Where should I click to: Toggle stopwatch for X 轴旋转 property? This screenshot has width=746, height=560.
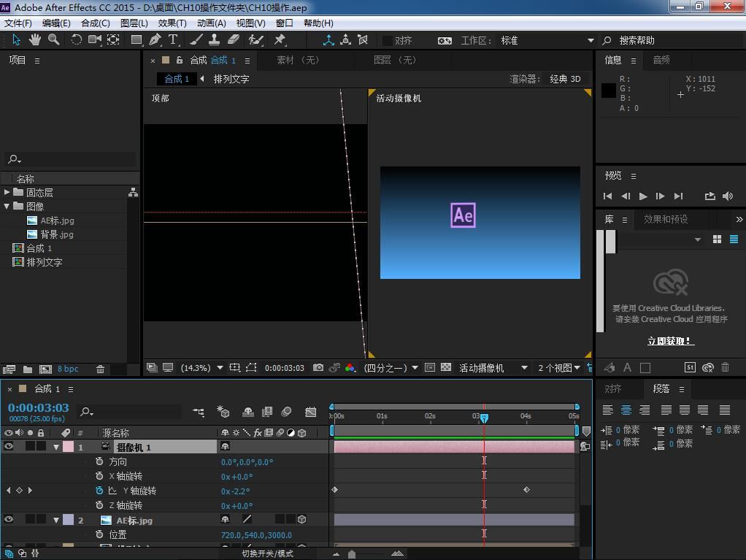[99, 476]
